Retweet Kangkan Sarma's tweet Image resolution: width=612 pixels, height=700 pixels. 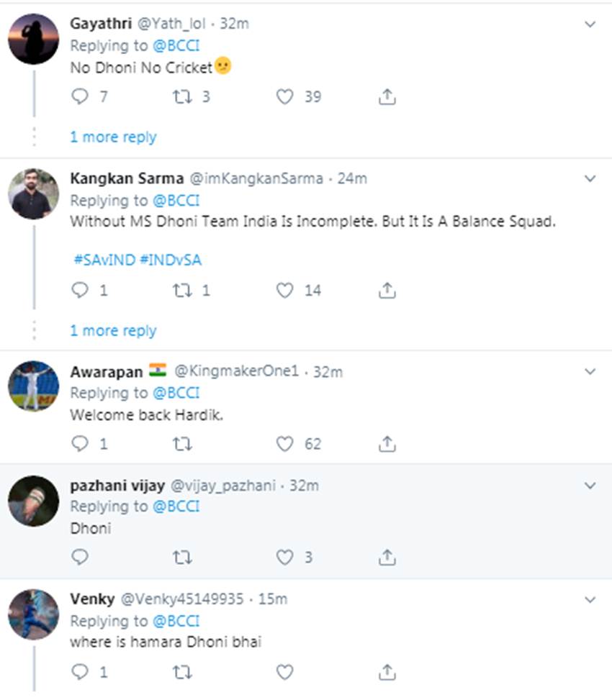tap(182, 290)
